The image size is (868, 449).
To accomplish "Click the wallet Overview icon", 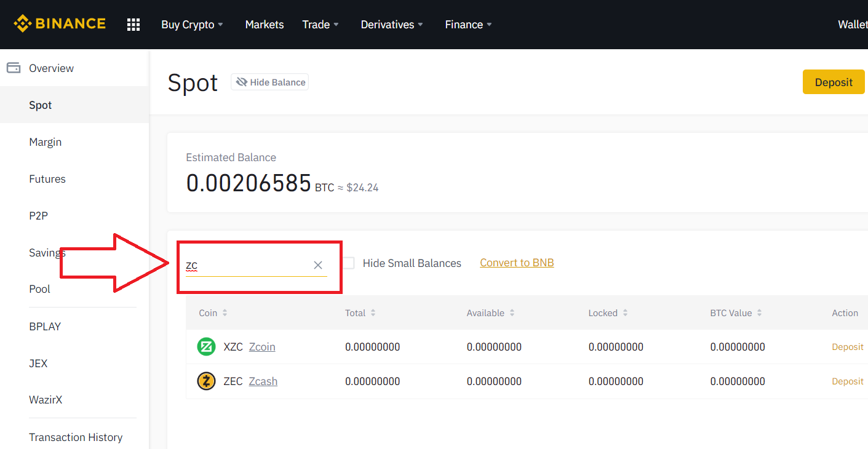I will (x=14, y=68).
